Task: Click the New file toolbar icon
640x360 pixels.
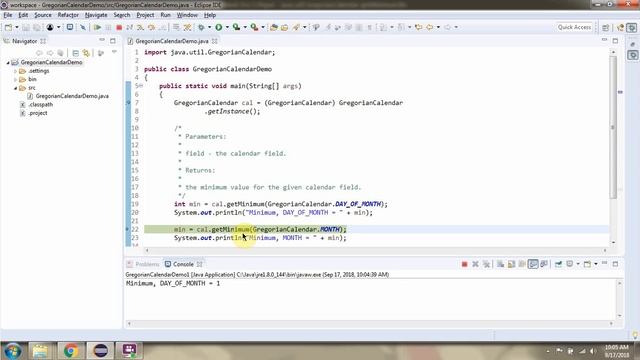Action: [8, 27]
